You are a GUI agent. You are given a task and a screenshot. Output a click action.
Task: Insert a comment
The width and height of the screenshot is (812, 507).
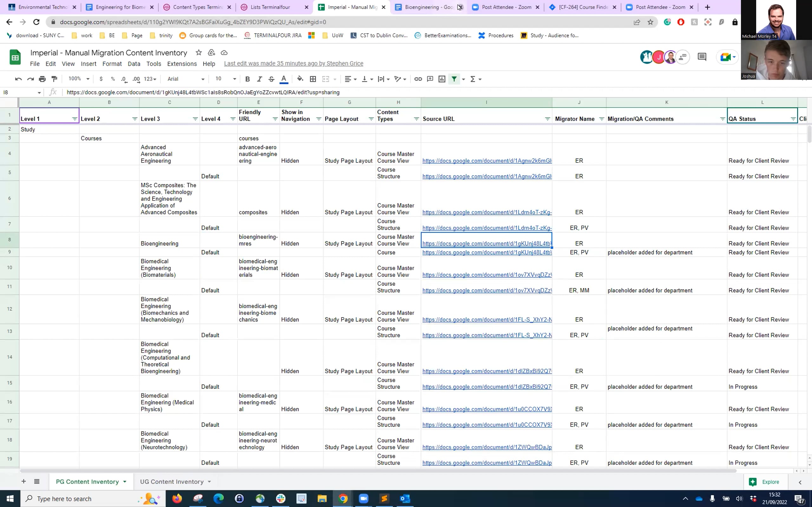pos(430,79)
